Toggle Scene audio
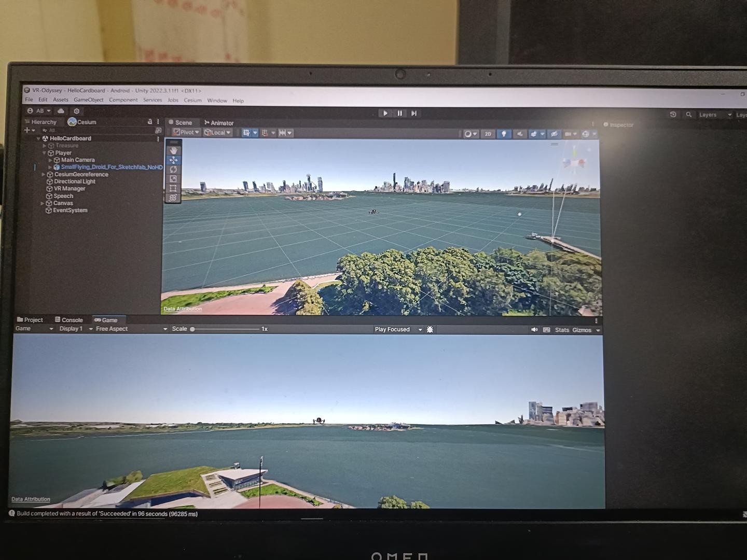 click(x=519, y=134)
